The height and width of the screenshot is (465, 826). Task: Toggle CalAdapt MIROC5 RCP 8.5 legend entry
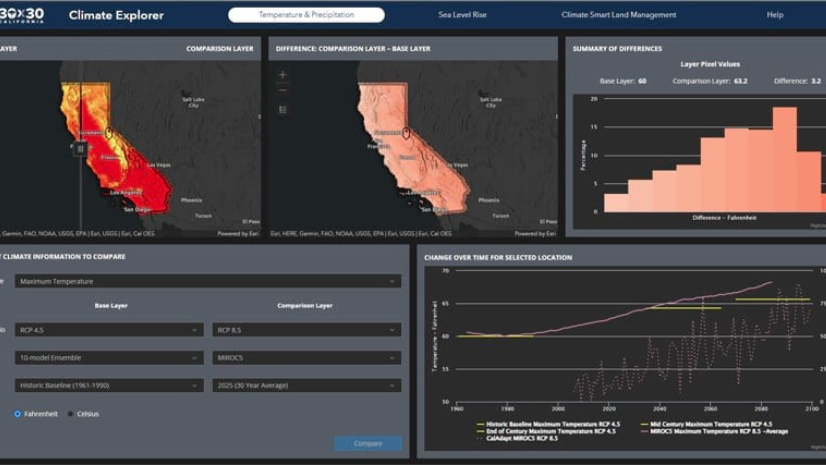517,438
